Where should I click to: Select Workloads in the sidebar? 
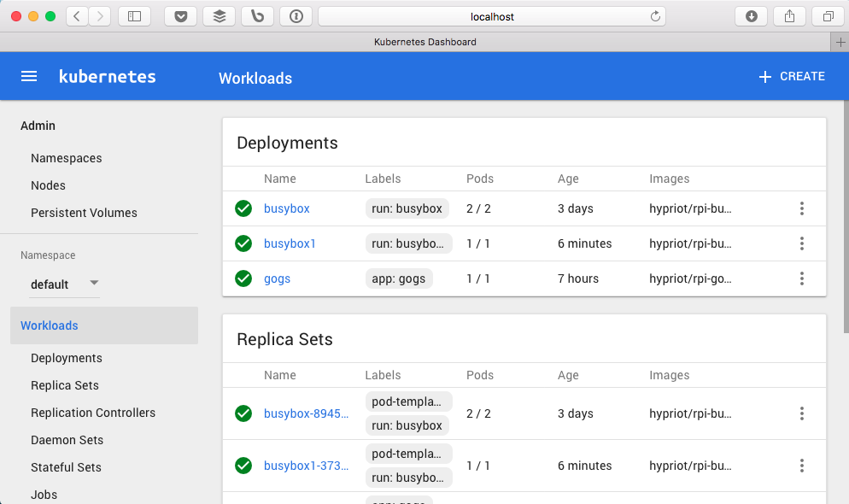coord(104,325)
